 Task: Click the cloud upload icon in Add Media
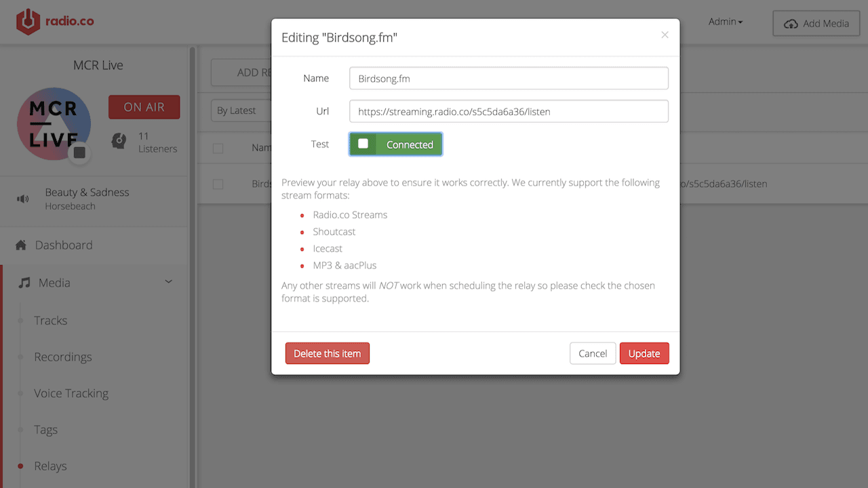click(790, 24)
